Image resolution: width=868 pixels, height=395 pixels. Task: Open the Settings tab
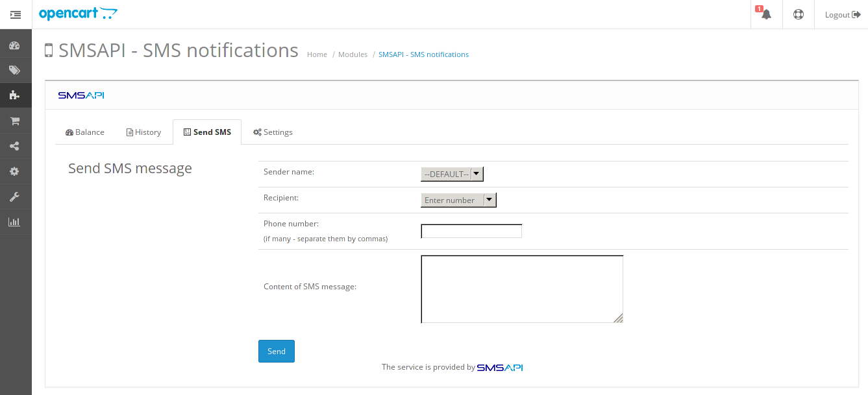tap(273, 132)
